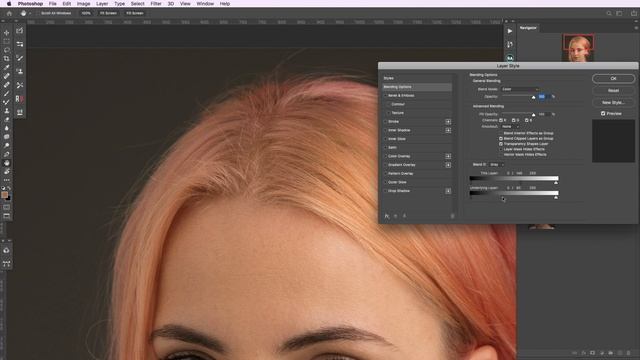The height and width of the screenshot is (360, 640).
Task: Open the Filter menu
Action: pos(156,3)
